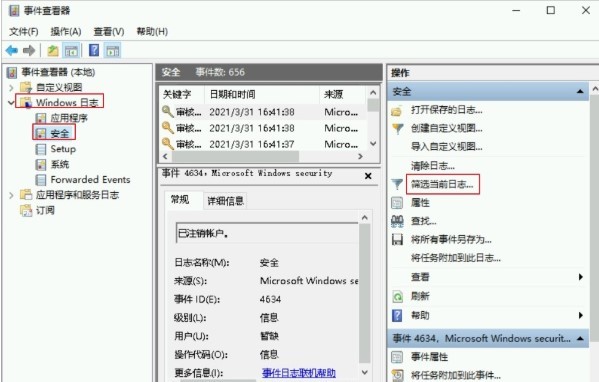Click 创建自定义视图 action
Image resolution: width=599 pixels, height=382 pixels.
pos(446,128)
